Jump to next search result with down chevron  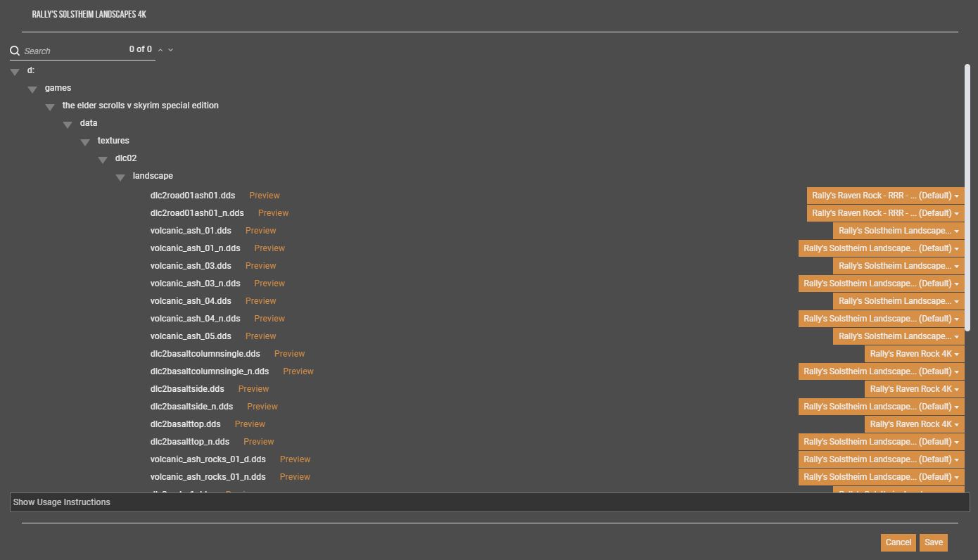[x=170, y=50]
